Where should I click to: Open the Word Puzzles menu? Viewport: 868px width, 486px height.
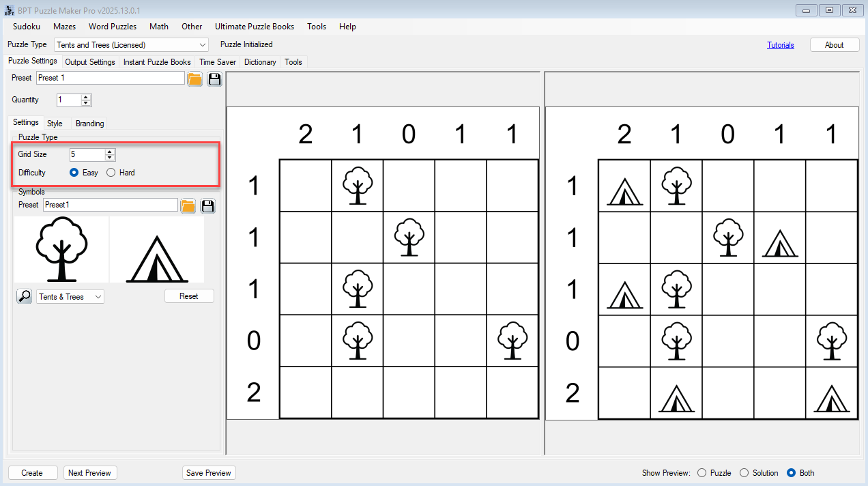coord(113,27)
